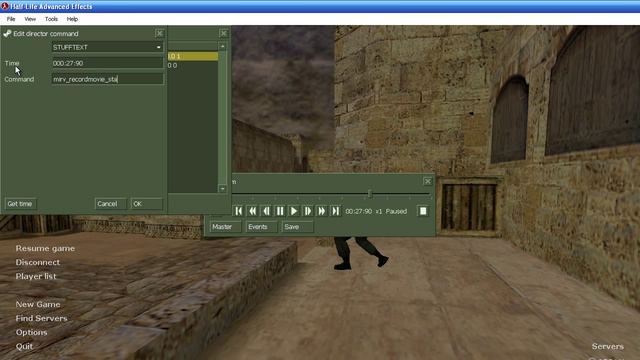Select the highlighted '0 1' event row
The width and height of the screenshot is (640, 360).
(193, 56)
